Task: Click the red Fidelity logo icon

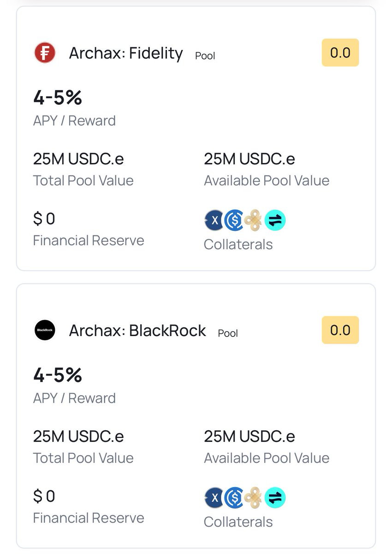Action: (x=45, y=53)
